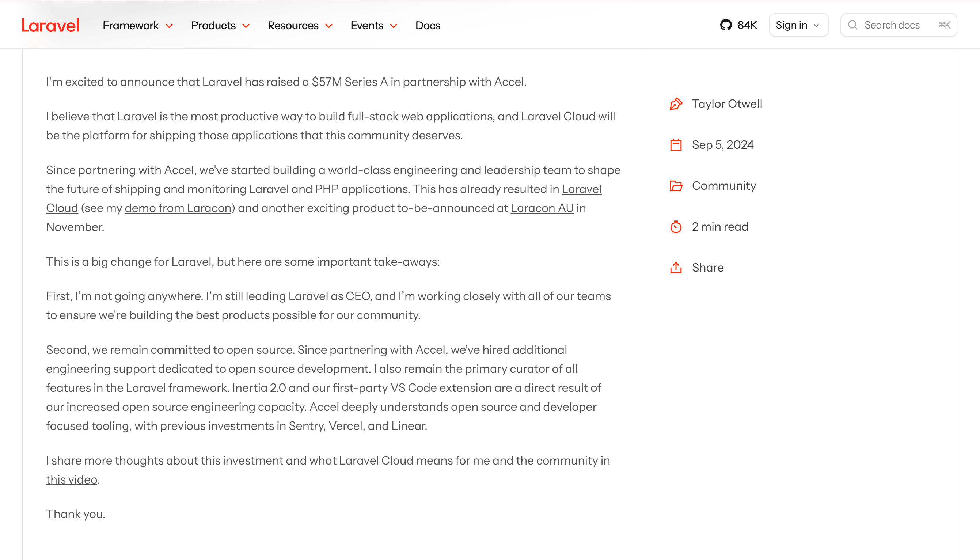Click the calendar date icon
This screenshot has height=560, width=980.
[x=676, y=145]
